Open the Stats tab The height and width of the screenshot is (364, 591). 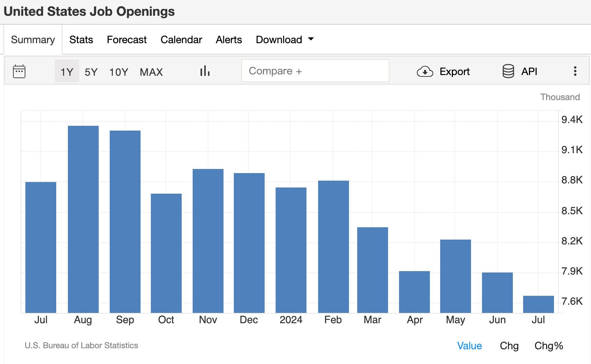point(81,39)
